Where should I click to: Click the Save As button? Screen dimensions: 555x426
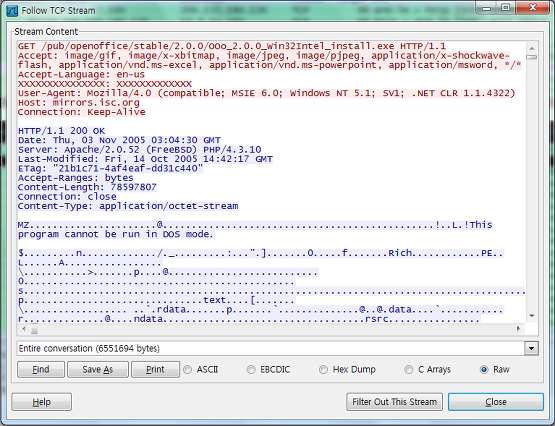click(x=98, y=370)
